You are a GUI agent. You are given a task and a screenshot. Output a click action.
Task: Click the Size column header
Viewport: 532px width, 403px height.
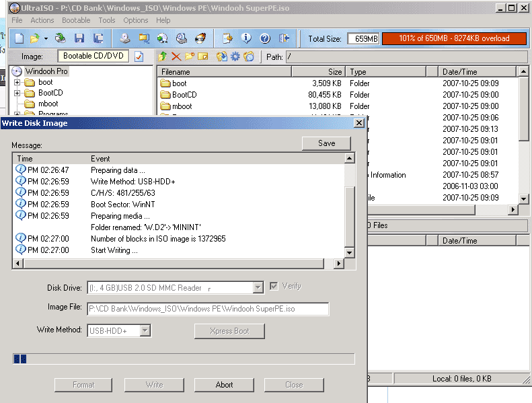pyautogui.click(x=319, y=71)
